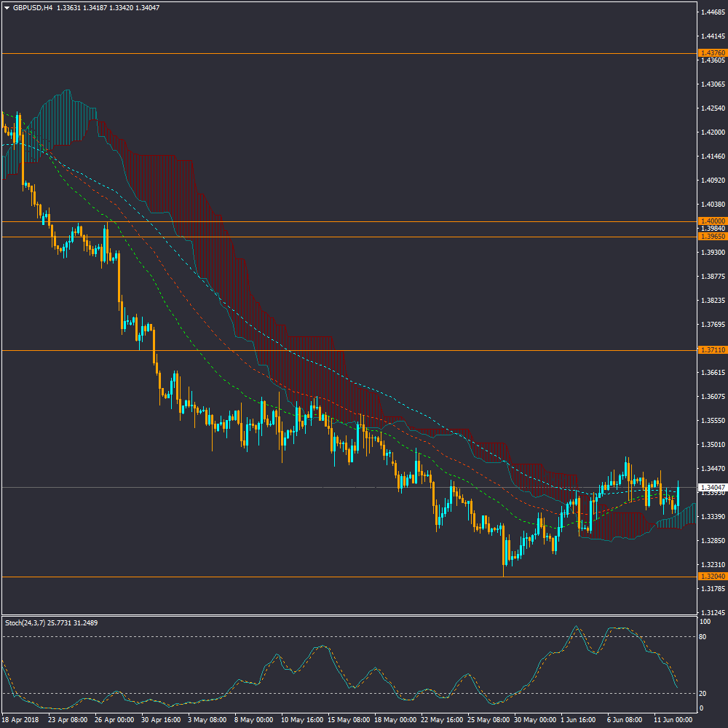Click the 8 May 00:00 time label
This screenshot has width=728, height=728.
click(x=253, y=719)
